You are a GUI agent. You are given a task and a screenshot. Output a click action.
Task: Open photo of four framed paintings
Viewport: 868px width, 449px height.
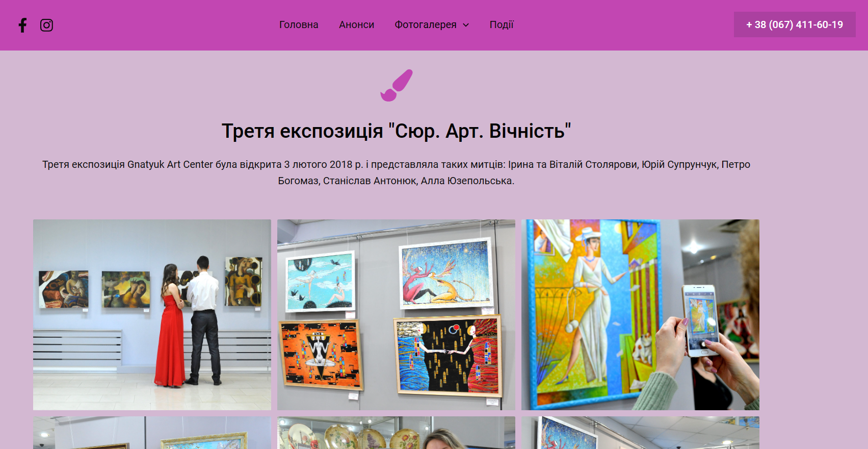tap(396, 315)
